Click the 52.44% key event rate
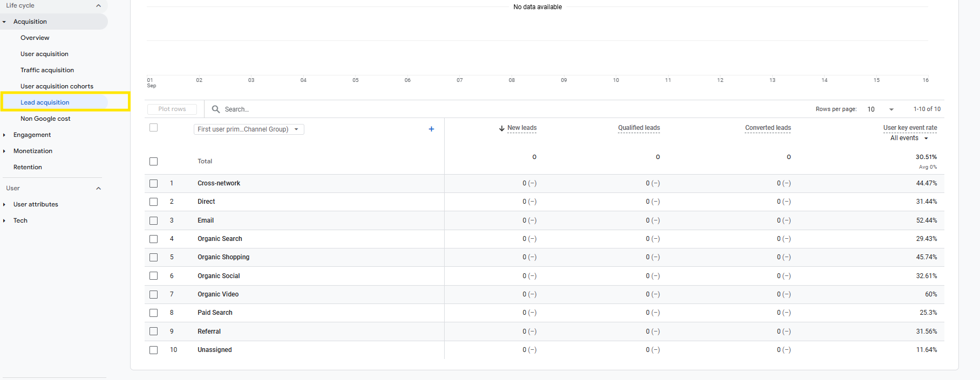This screenshot has width=980, height=380. click(927, 220)
